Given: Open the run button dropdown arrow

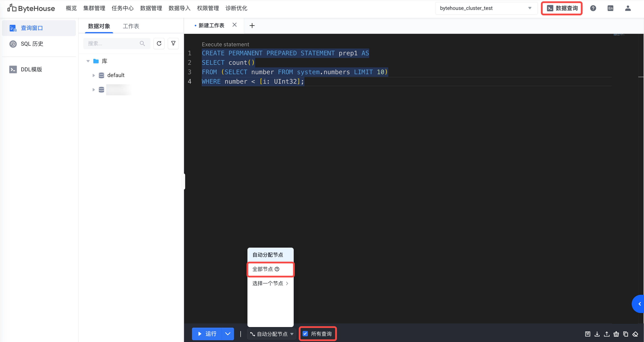Looking at the screenshot, I should tap(227, 333).
